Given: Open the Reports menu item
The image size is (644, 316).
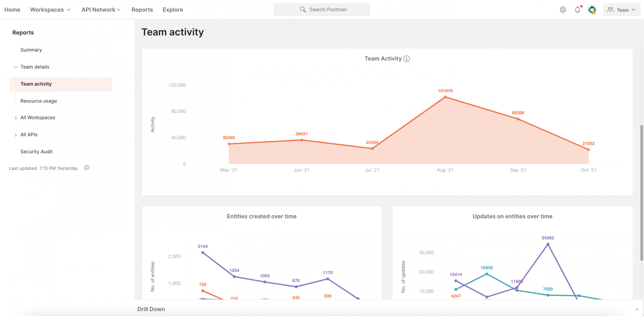Looking at the screenshot, I should click(142, 10).
